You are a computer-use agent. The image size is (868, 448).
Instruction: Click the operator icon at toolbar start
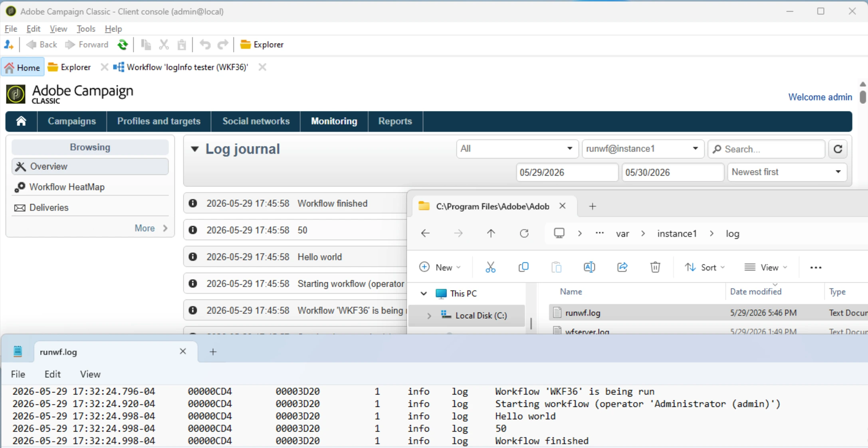point(9,45)
